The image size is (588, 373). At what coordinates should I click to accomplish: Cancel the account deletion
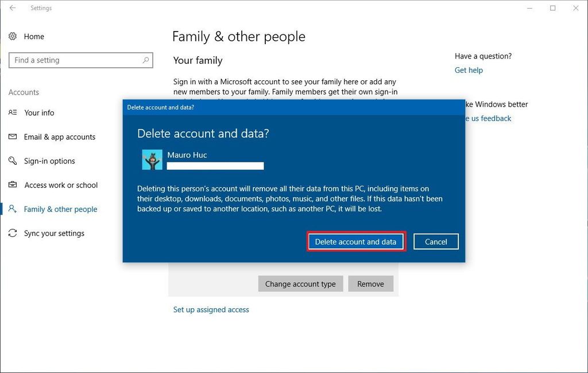(436, 241)
